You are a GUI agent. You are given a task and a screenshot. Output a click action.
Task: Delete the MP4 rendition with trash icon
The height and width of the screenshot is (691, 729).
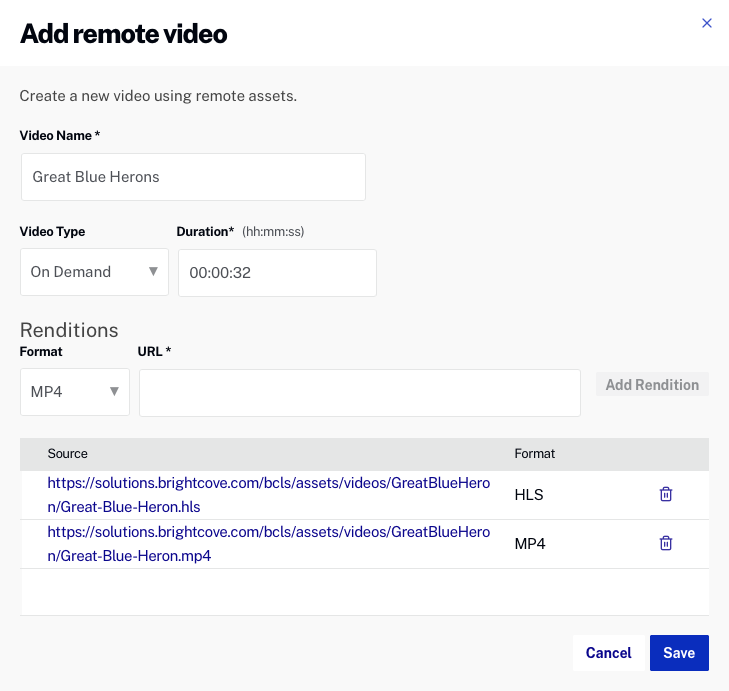click(x=666, y=543)
